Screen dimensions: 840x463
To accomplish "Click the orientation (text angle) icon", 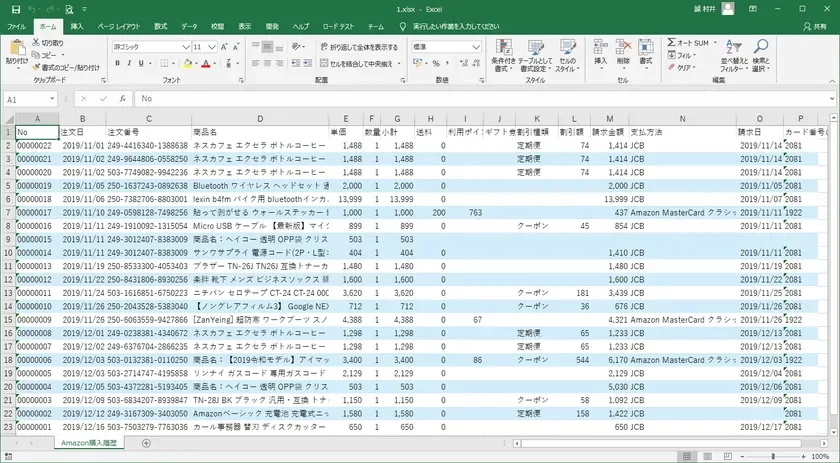I will [296, 47].
